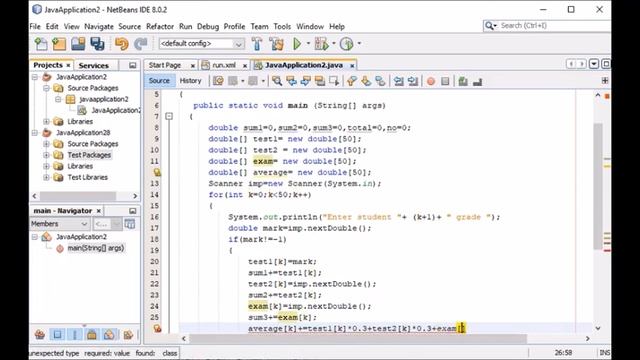Run the project with the green play icon

pyautogui.click(x=297, y=44)
